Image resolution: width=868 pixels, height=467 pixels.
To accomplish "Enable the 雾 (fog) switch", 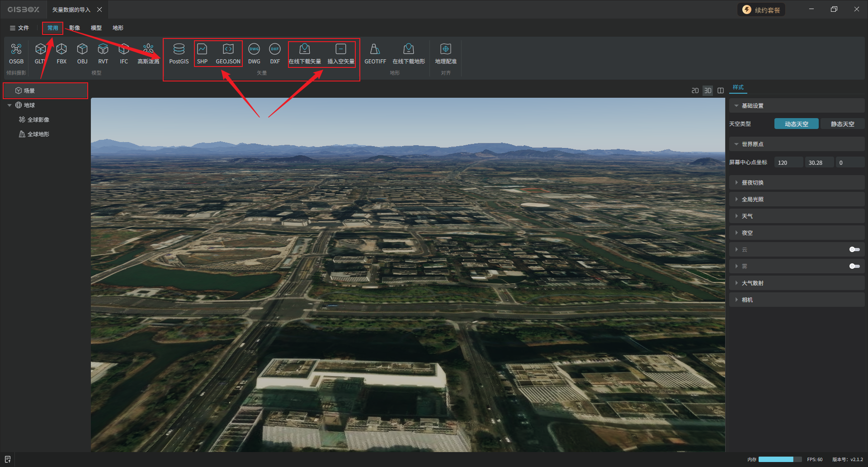I will point(854,266).
